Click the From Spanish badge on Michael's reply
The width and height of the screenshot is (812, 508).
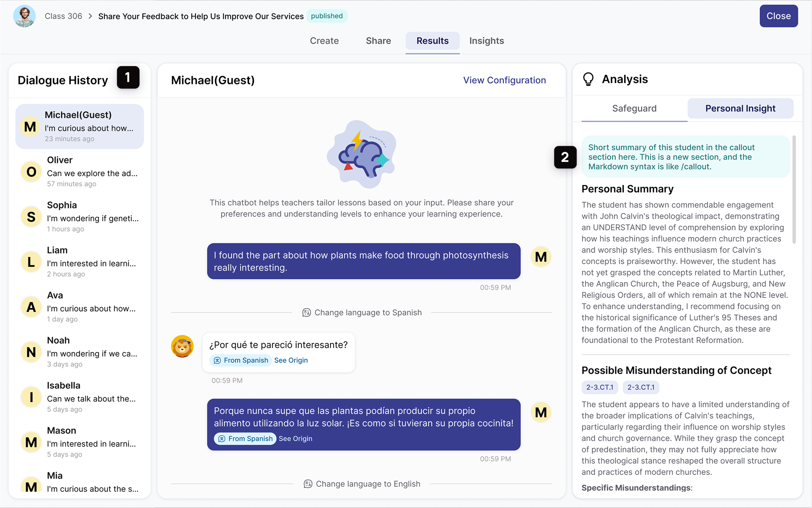[245, 438]
